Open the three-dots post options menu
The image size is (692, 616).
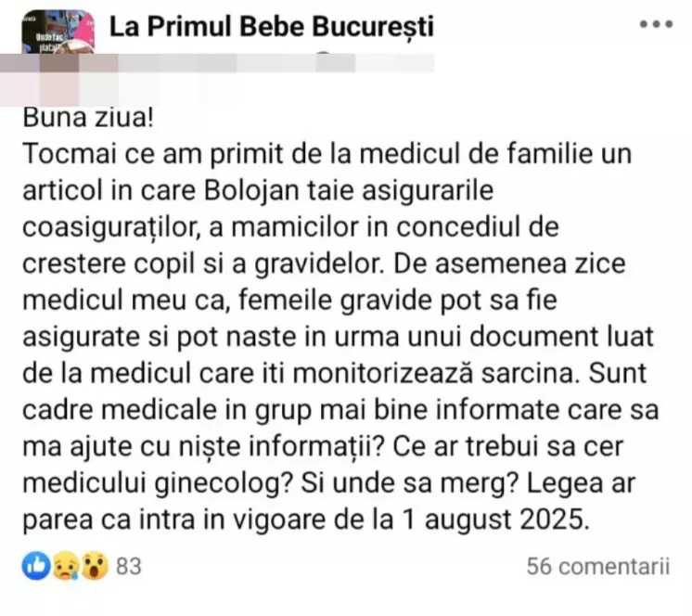[656, 25]
